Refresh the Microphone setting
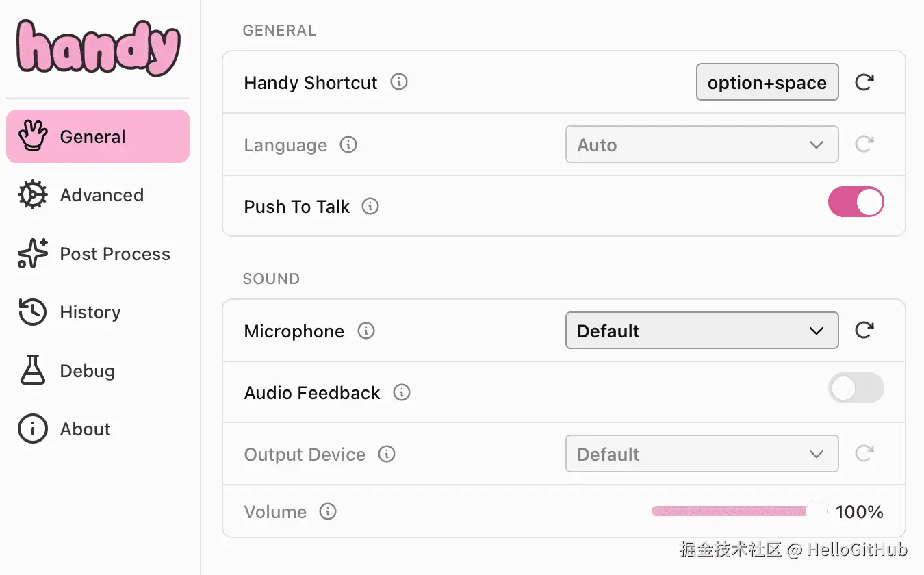Viewport: 924px width, 575px height. pyautogui.click(x=864, y=331)
